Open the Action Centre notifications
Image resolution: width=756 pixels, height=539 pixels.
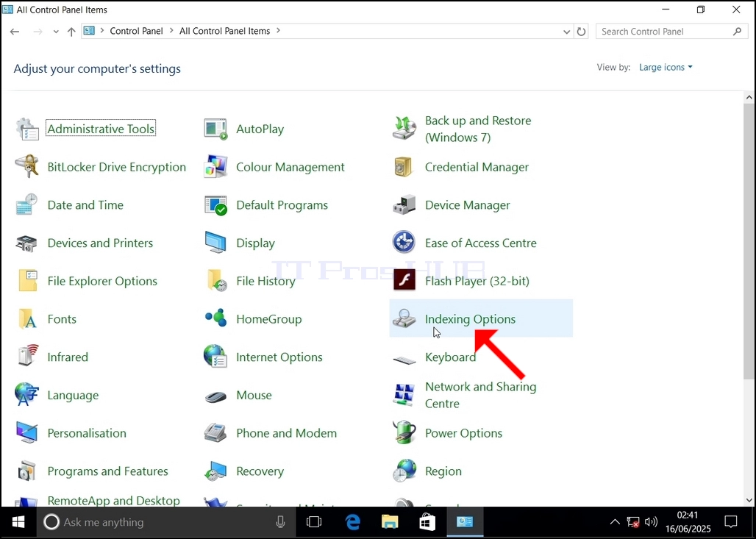731,521
